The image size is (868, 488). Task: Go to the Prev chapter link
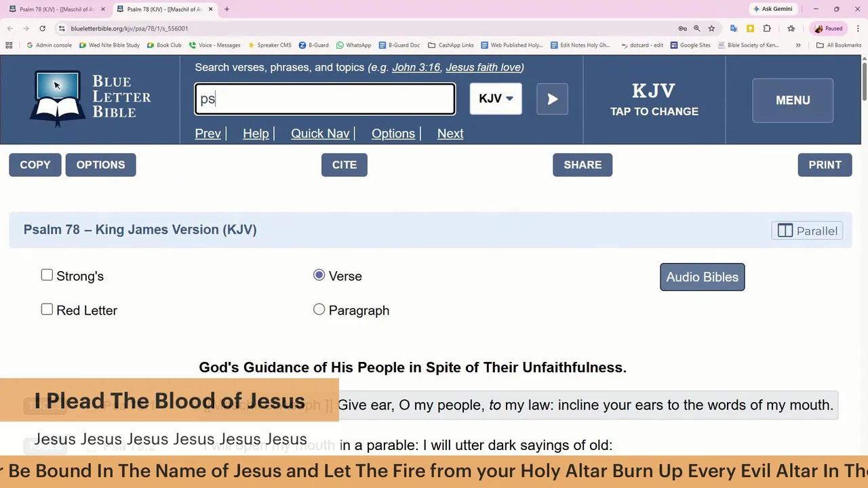pyautogui.click(x=208, y=134)
